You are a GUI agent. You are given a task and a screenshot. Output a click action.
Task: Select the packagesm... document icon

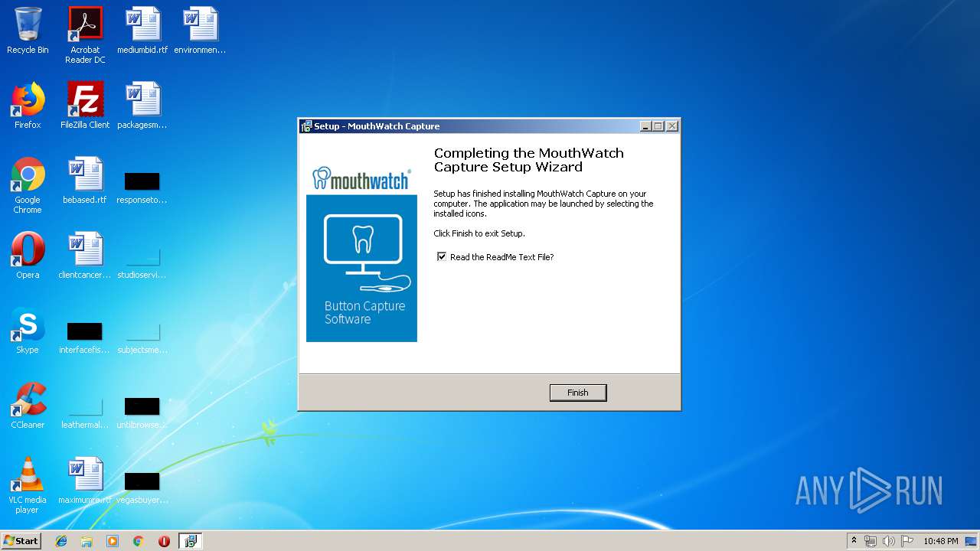tap(142, 106)
